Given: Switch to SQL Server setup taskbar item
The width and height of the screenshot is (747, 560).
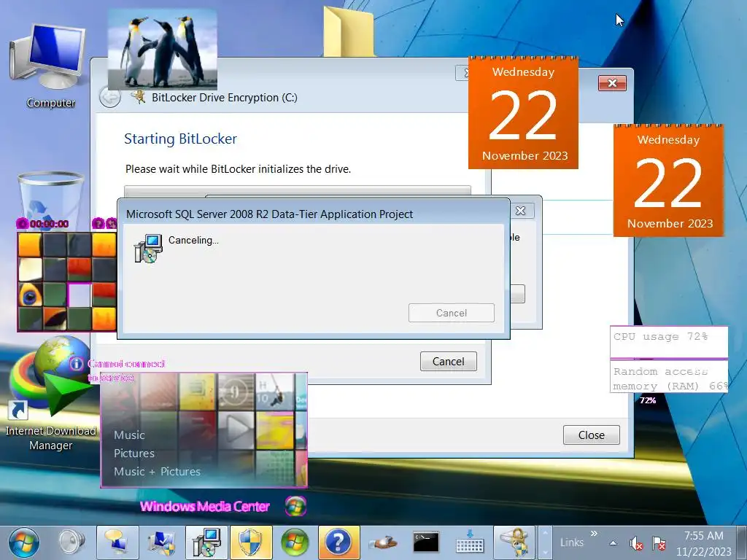Looking at the screenshot, I should pos(206,542).
